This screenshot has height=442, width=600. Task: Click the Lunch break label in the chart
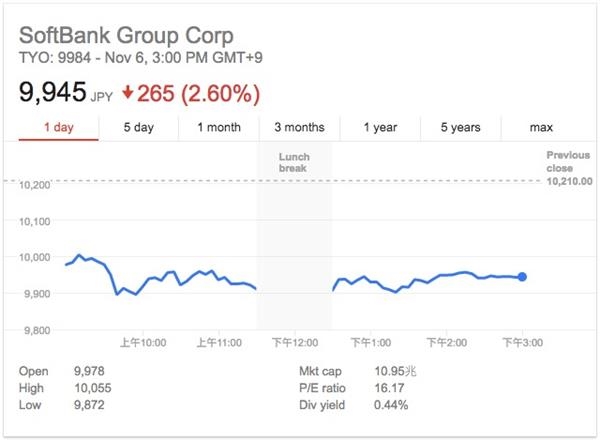[x=294, y=163]
